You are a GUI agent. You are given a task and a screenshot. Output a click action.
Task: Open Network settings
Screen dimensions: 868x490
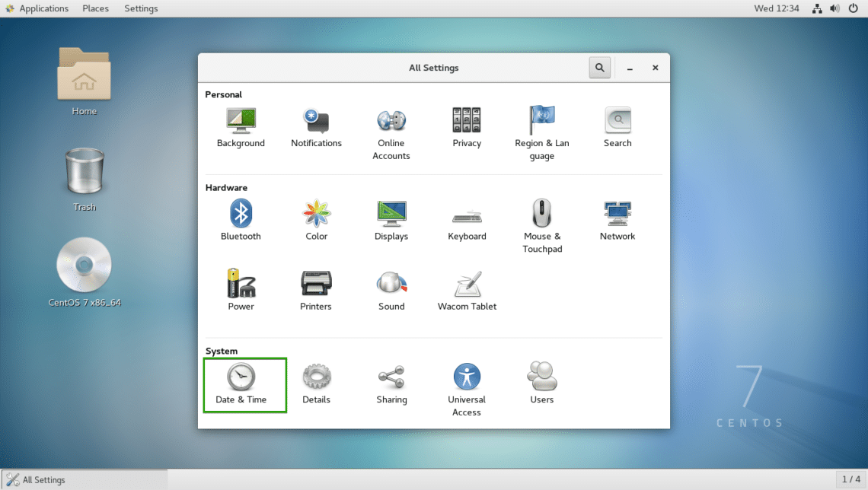pos(617,219)
